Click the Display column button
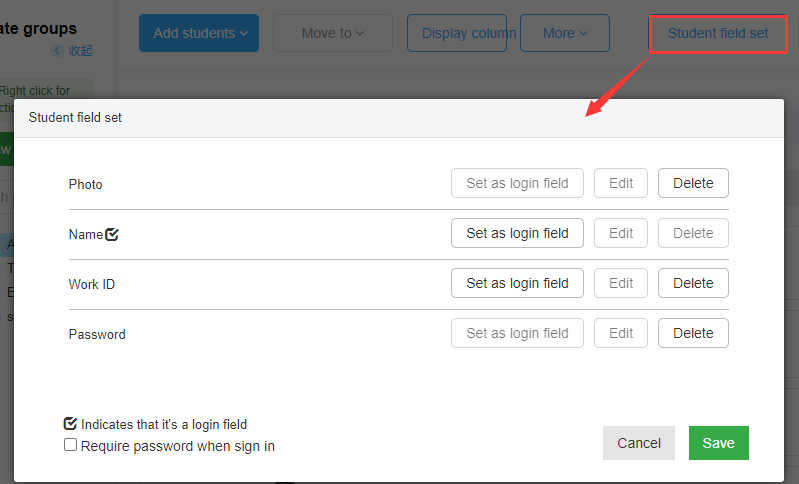Screen dimensions: 799x484 [457, 33]
